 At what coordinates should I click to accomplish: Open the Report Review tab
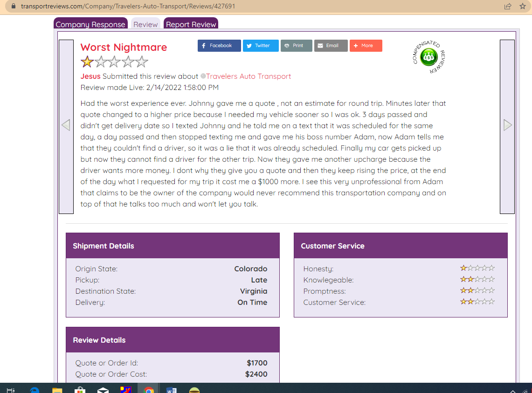point(191,24)
